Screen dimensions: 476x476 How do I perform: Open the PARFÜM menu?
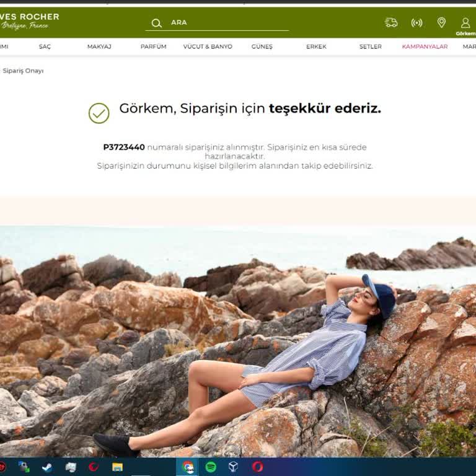(153, 46)
